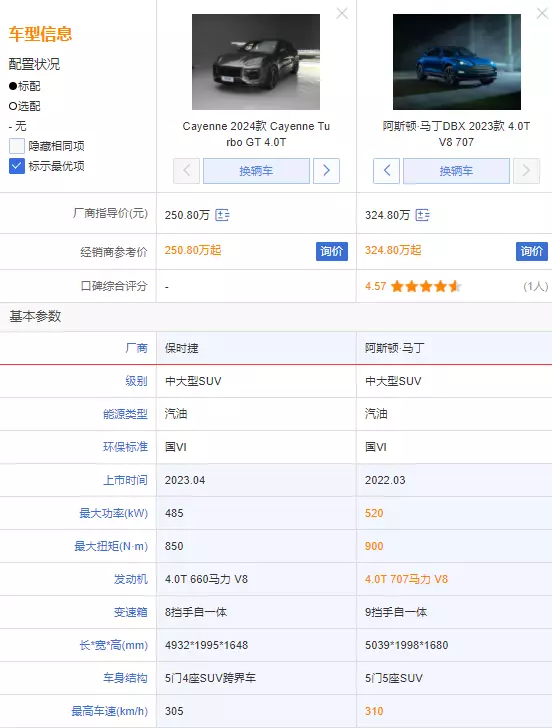Click the 发动机 parameter label
Screen dimensions: 552x728
131,579
